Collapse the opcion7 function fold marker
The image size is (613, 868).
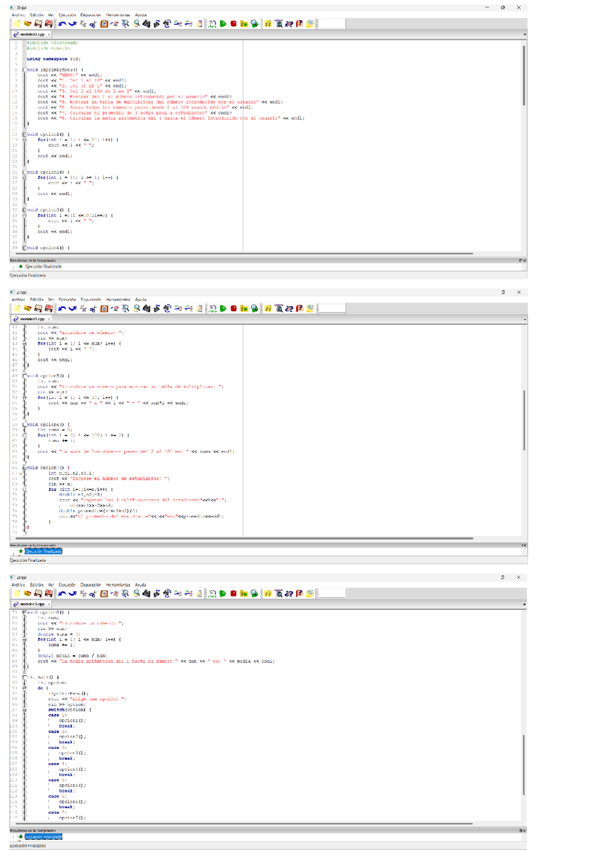(x=24, y=468)
